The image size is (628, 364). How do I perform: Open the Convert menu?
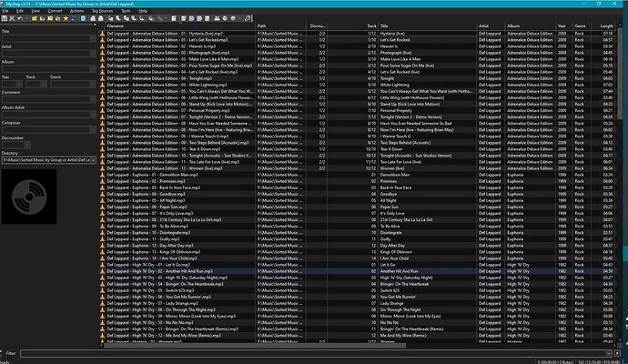(x=55, y=11)
